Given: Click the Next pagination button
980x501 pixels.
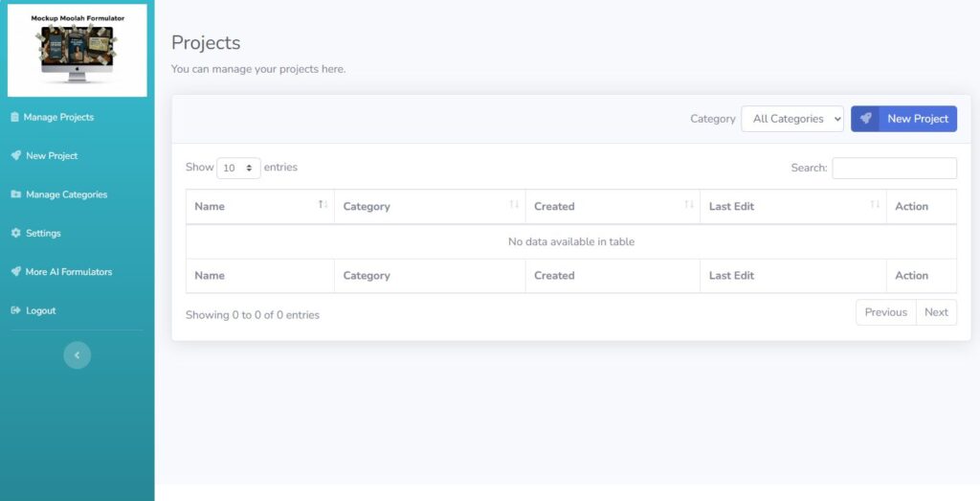Looking at the screenshot, I should [x=936, y=312].
